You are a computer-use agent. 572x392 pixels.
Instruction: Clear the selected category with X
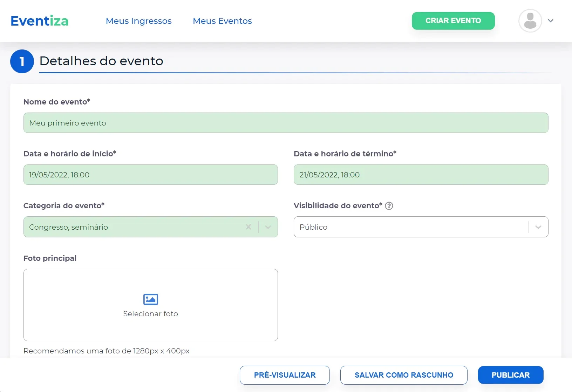point(248,227)
